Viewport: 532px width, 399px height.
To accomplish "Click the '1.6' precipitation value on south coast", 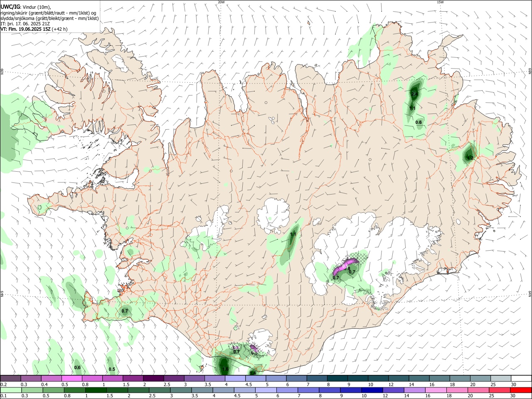I will click(225, 369).
